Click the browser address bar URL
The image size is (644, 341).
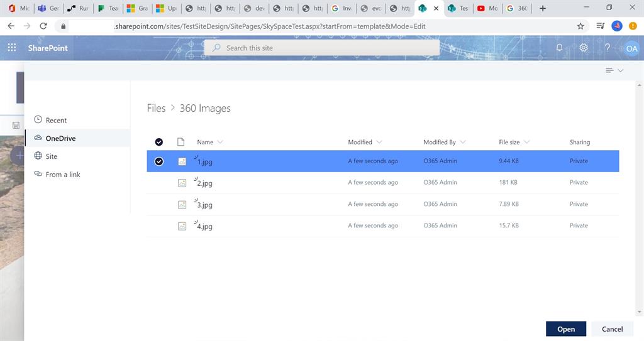tap(270, 26)
